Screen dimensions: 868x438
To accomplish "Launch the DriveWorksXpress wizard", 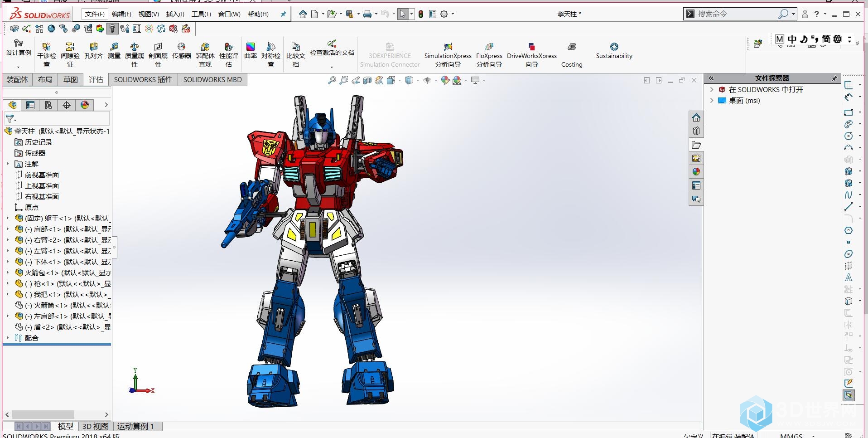I will pos(532,54).
